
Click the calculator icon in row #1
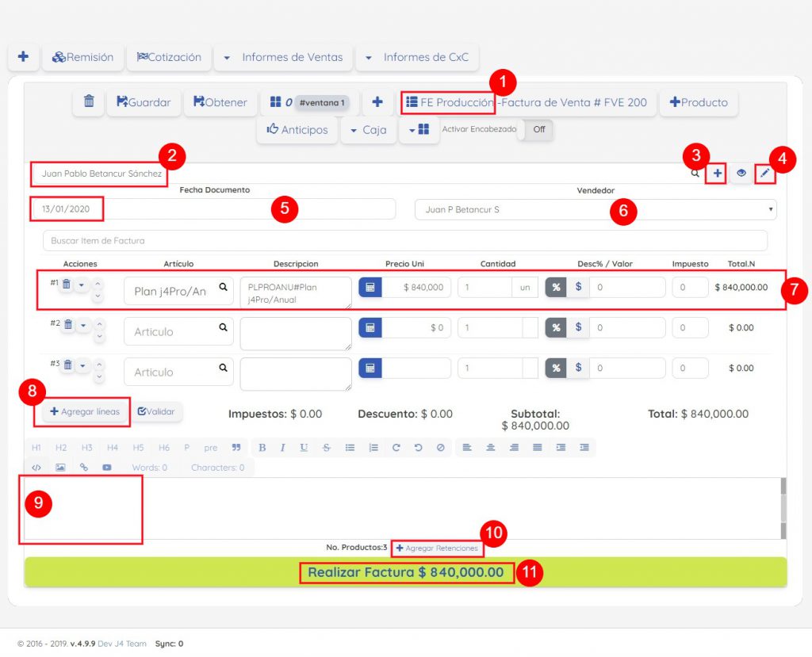coord(370,287)
